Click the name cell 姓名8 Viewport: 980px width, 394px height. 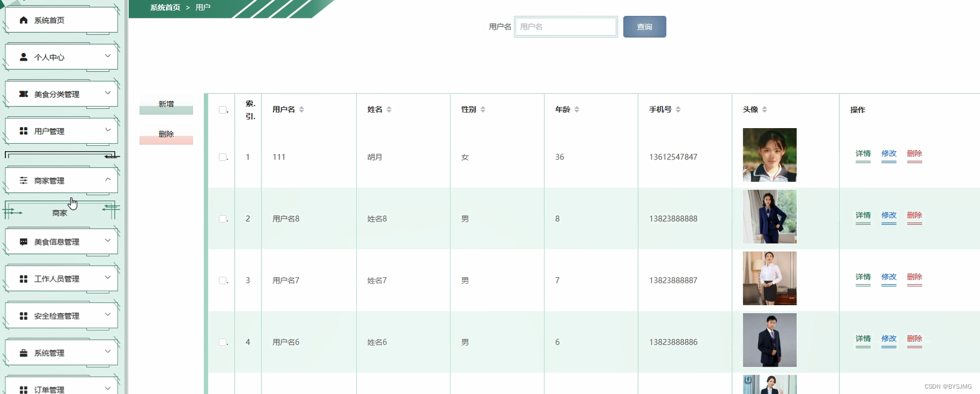(377, 219)
